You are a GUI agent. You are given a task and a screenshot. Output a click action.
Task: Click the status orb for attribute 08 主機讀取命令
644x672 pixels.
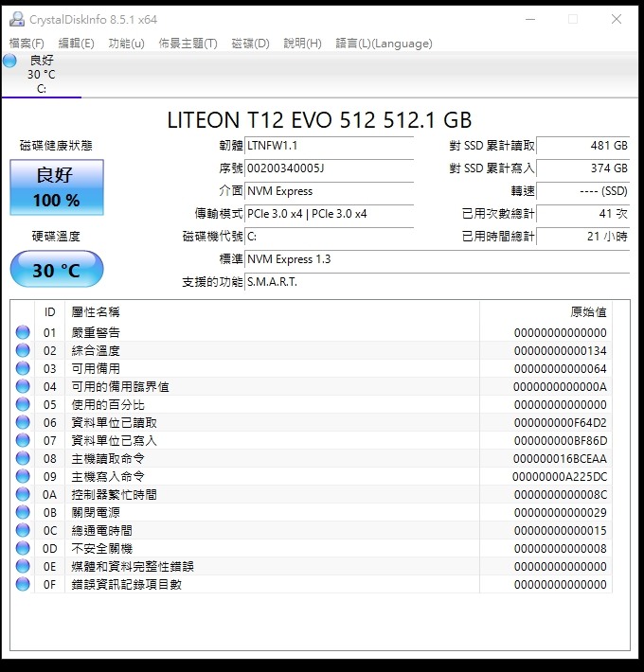pos(23,459)
